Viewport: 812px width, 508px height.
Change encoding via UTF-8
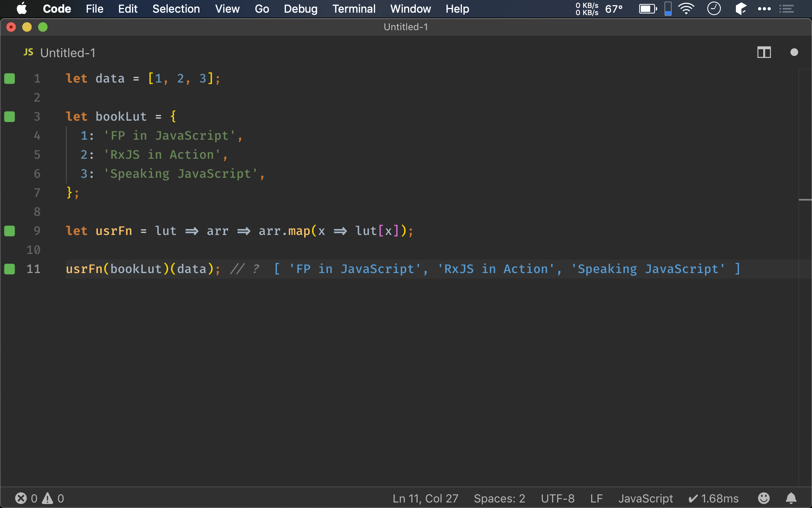tap(557, 498)
